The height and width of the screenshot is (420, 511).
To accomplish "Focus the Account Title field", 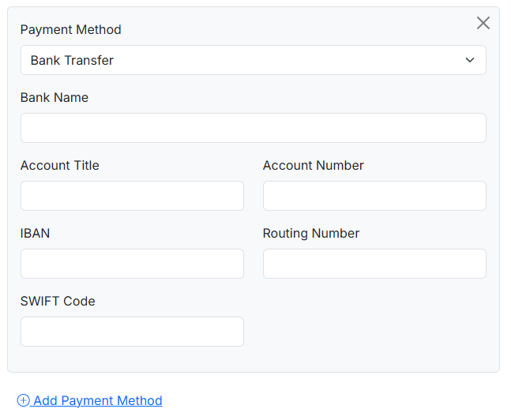I will (132, 196).
